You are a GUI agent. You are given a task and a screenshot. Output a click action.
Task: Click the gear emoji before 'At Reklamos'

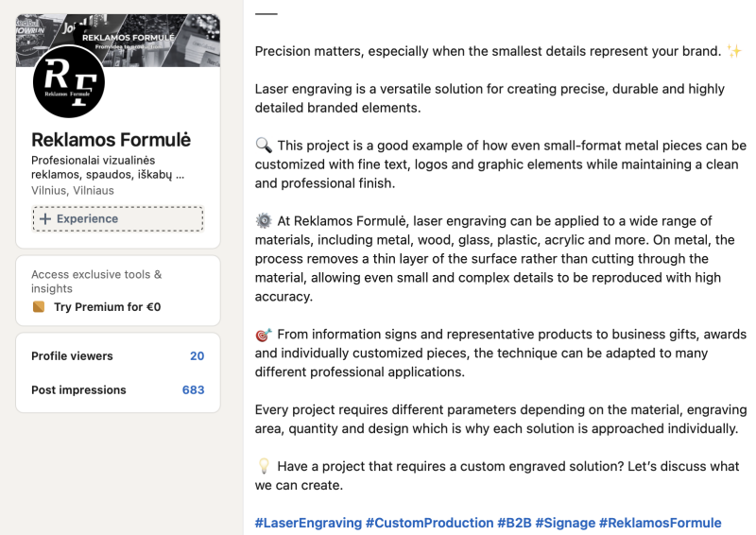point(264,221)
